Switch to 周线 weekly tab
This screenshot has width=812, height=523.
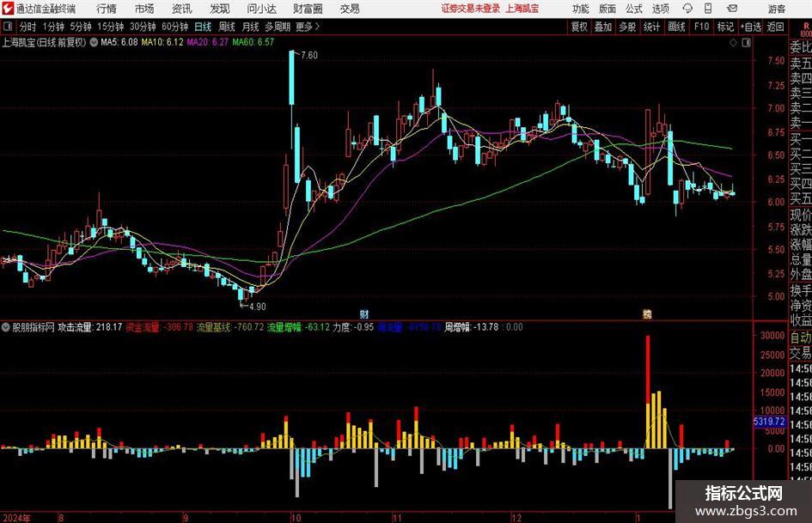click(227, 27)
